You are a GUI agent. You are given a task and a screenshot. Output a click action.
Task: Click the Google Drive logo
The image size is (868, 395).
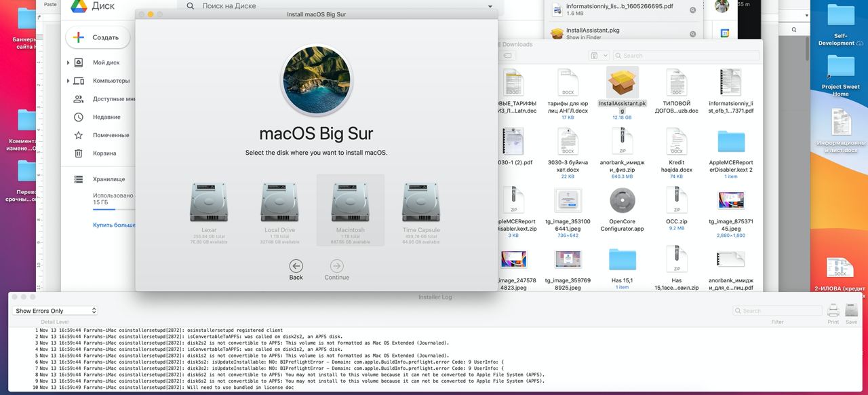pyautogui.click(x=81, y=5)
